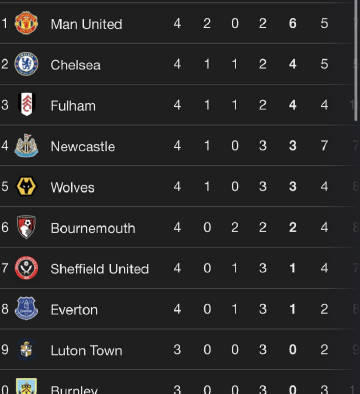Select the Fulham crest icon

(x=26, y=105)
